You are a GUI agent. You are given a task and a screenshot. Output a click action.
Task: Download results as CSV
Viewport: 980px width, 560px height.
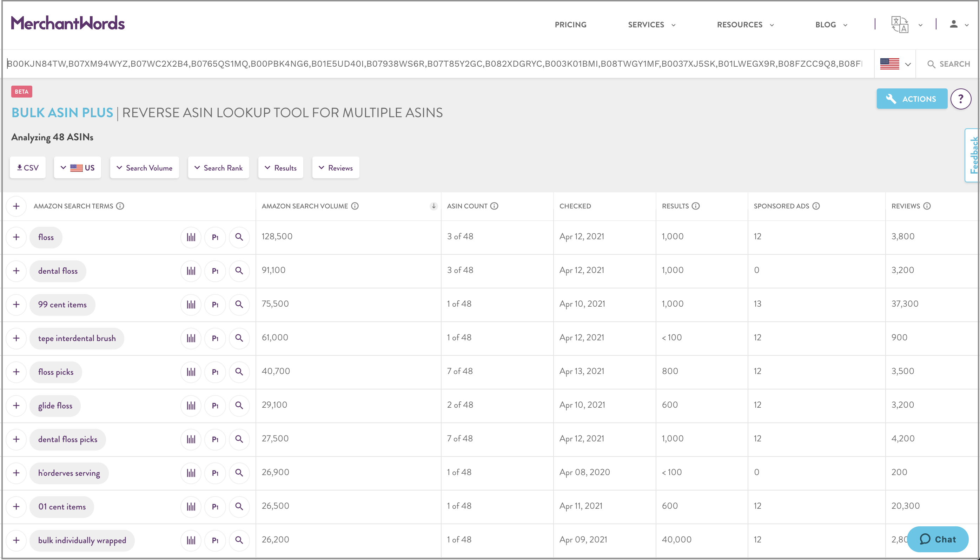(x=28, y=168)
